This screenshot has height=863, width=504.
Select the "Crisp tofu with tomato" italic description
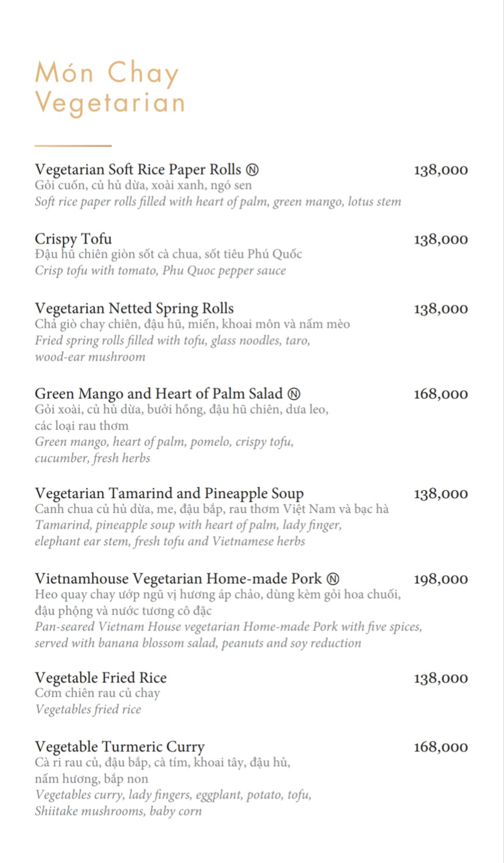point(160,271)
